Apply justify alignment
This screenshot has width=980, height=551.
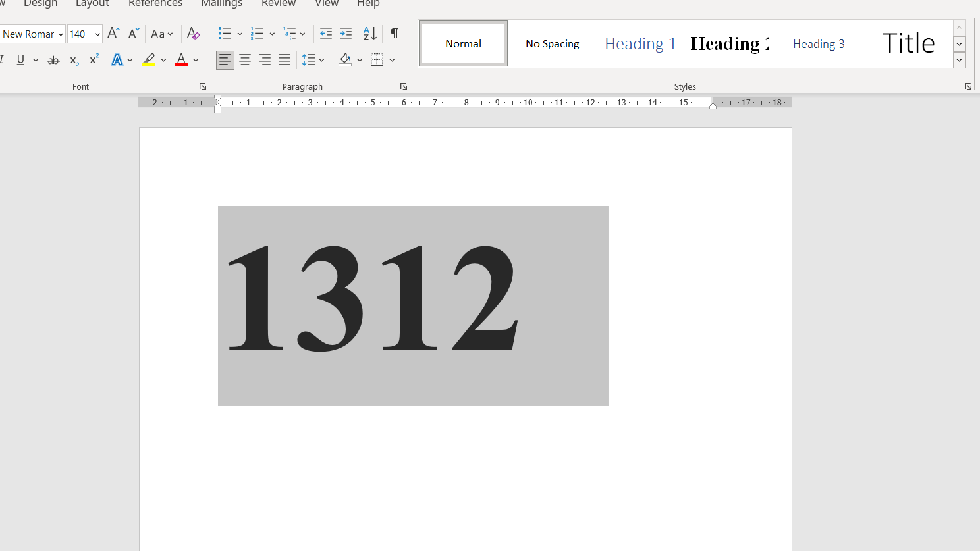tap(284, 60)
